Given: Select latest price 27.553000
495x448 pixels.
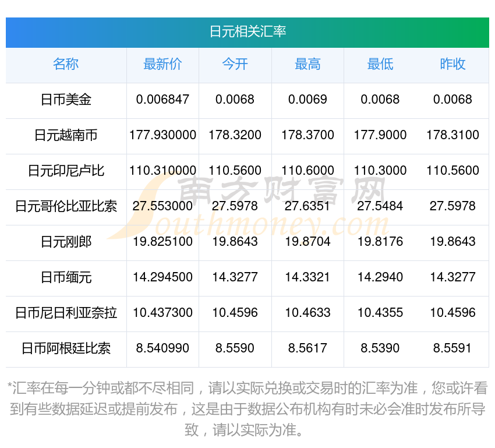Looking at the screenshot, I should [162, 206].
